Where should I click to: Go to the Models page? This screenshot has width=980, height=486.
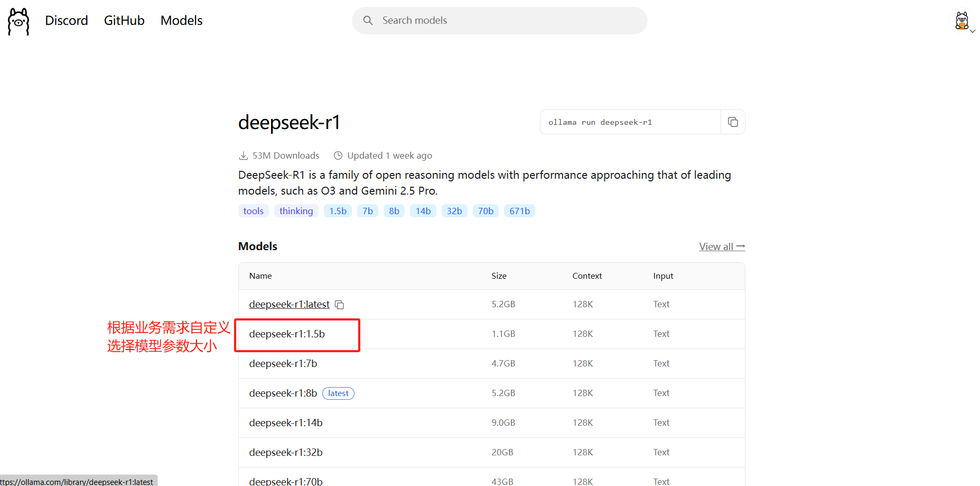[181, 21]
